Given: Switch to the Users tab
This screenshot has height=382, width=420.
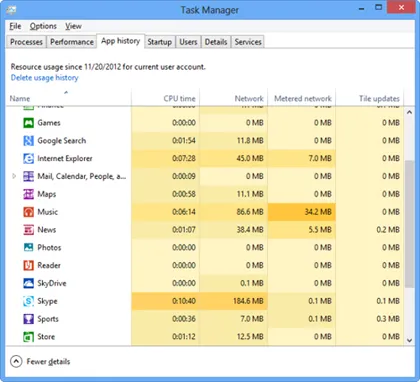Looking at the screenshot, I should [x=188, y=42].
